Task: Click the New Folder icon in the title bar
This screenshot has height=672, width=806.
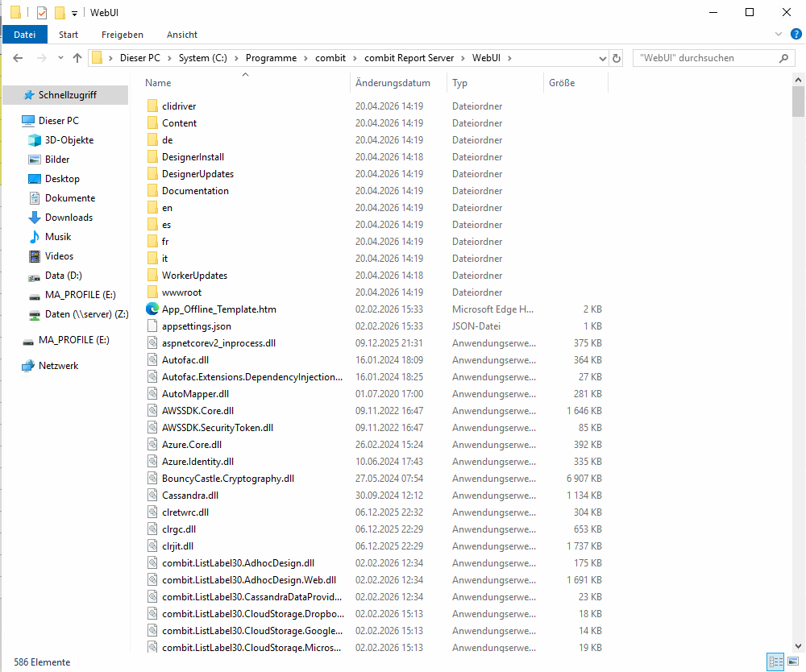Action: point(60,12)
